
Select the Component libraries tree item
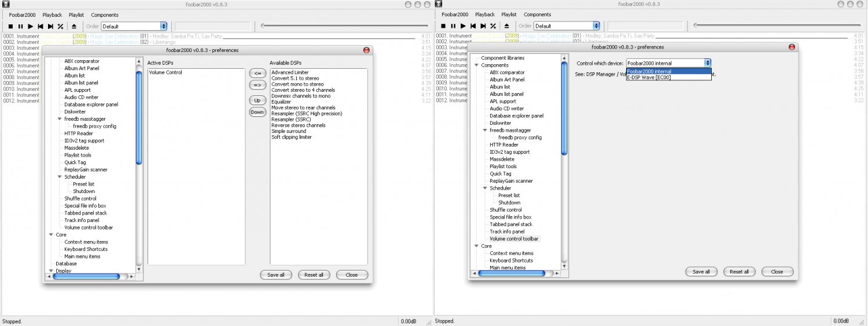coord(503,58)
